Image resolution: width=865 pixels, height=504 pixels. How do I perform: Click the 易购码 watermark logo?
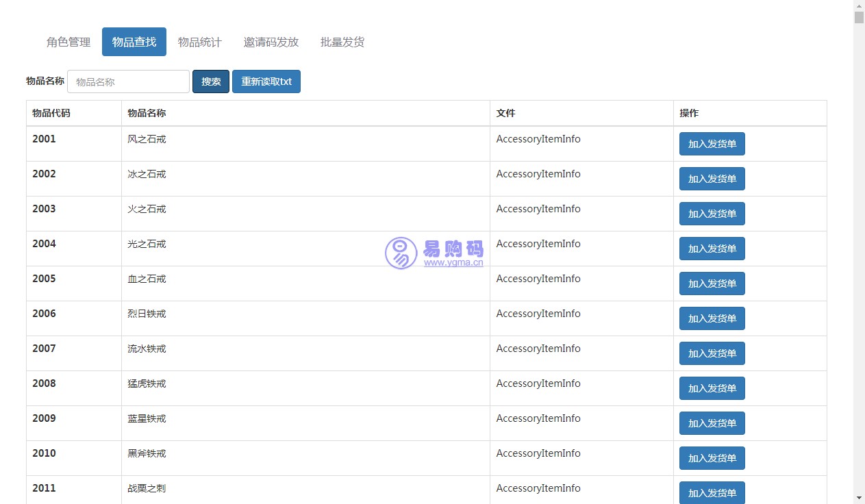(x=434, y=253)
